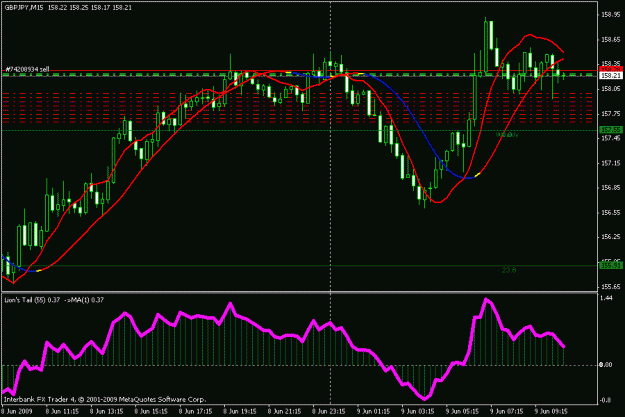This screenshot has height=417, width=625.
Task: Click the green 157.55 price level tag
Action: coord(611,130)
